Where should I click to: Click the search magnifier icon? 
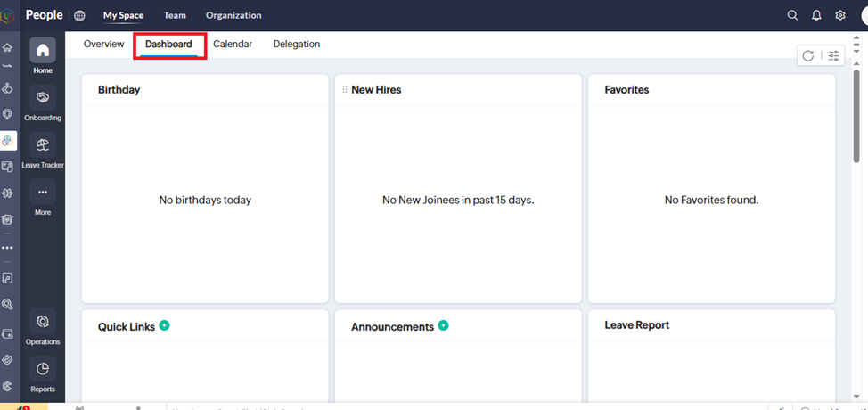tap(792, 15)
